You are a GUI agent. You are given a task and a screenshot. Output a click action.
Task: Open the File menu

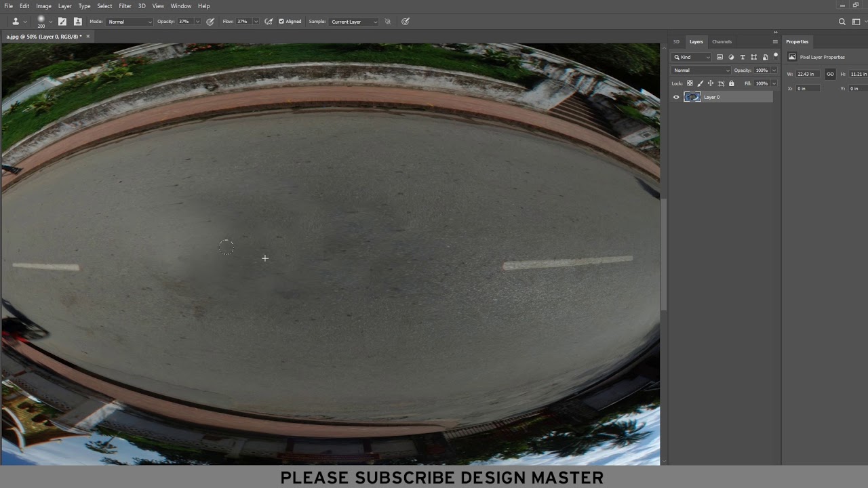pyautogui.click(x=9, y=6)
